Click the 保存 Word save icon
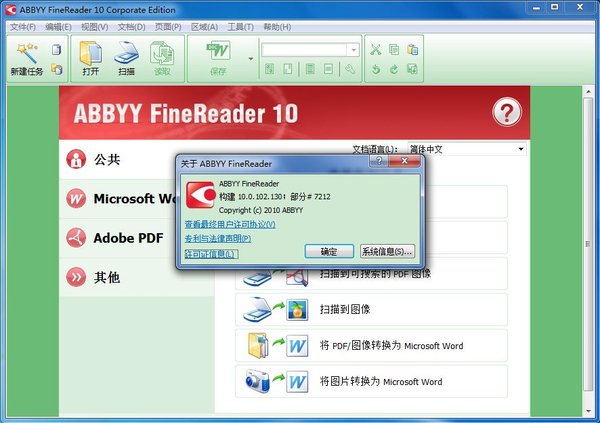This screenshot has width=600, height=423. 218,52
